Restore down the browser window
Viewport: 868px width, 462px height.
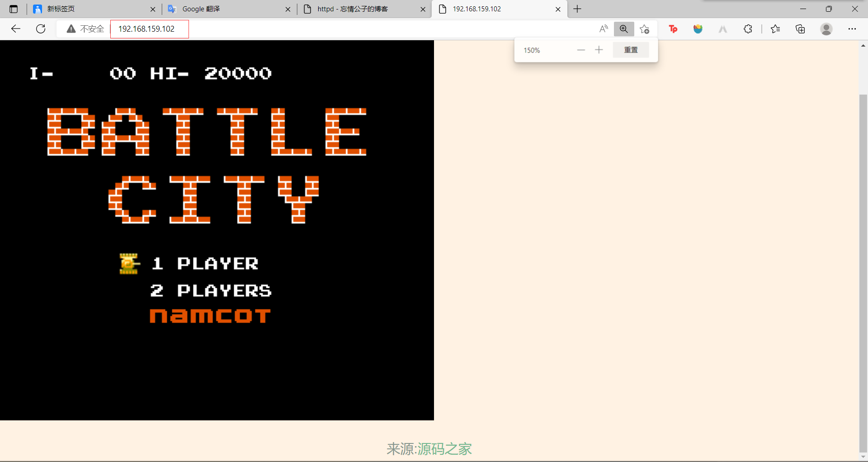(x=829, y=9)
